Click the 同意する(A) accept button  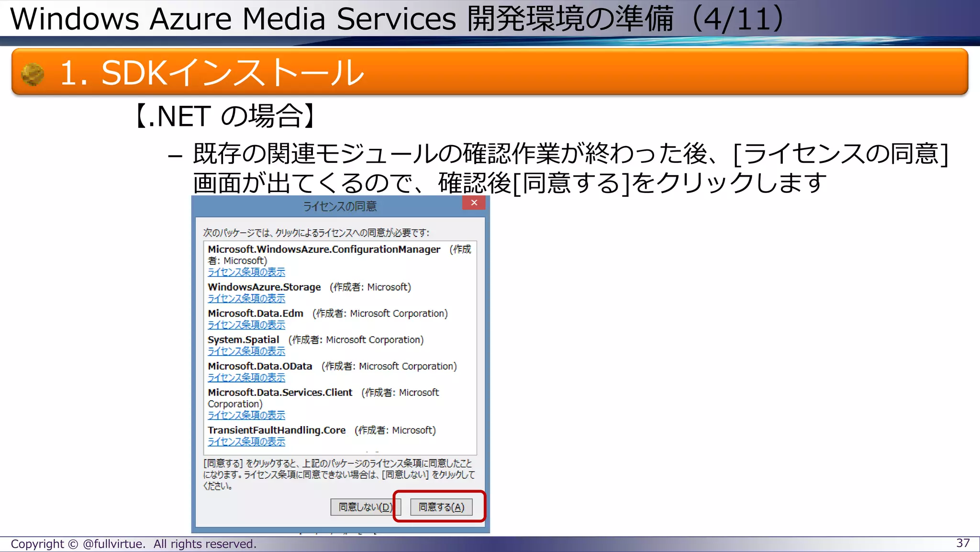(441, 507)
